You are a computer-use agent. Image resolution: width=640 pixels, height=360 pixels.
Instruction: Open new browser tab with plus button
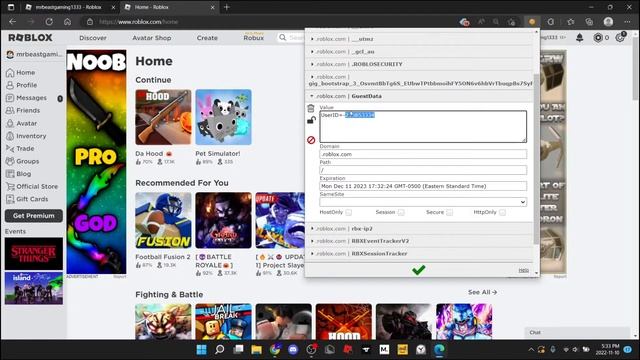(x=227, y=7)
